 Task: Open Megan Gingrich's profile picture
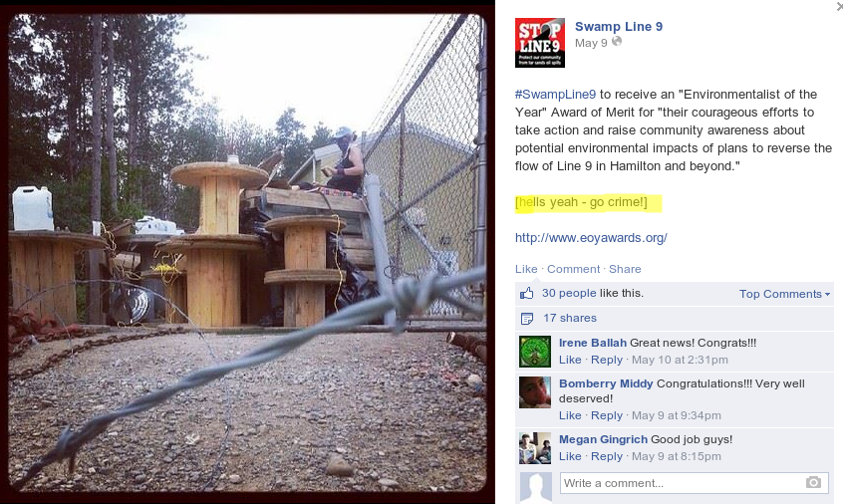coord(535,448)
